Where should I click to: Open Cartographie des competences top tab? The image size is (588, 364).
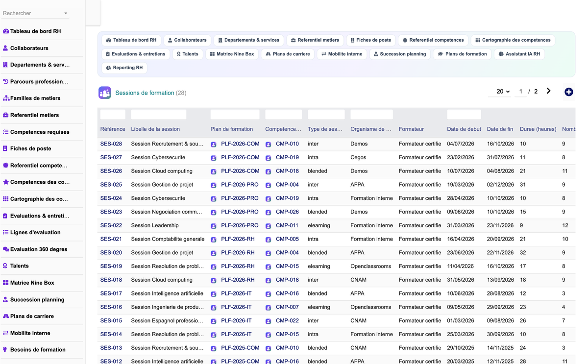(513, 40)
